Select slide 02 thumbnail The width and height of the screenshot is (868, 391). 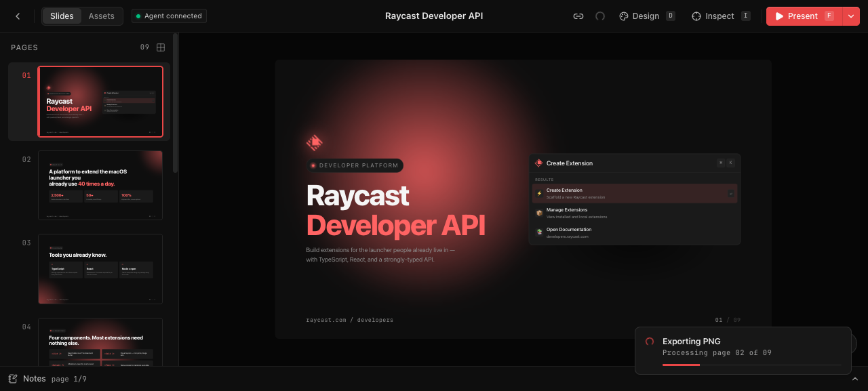(100, 185)
